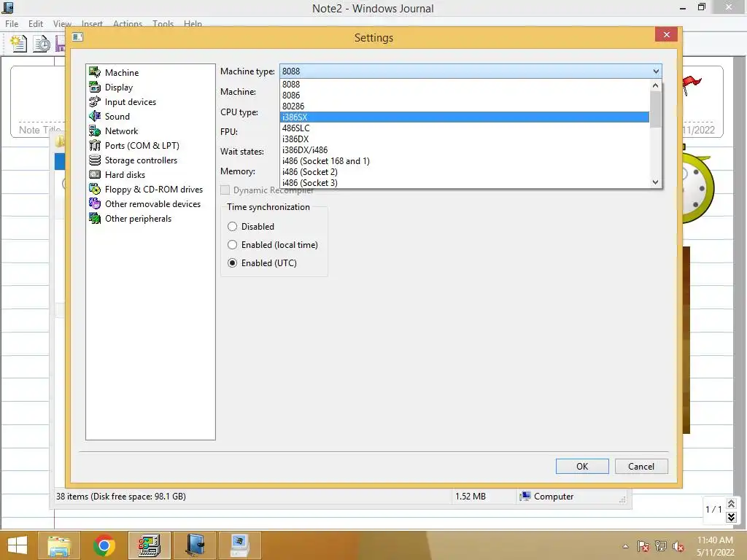
Task: Go to next page in Journal
Action: click(x=731, y=517)
